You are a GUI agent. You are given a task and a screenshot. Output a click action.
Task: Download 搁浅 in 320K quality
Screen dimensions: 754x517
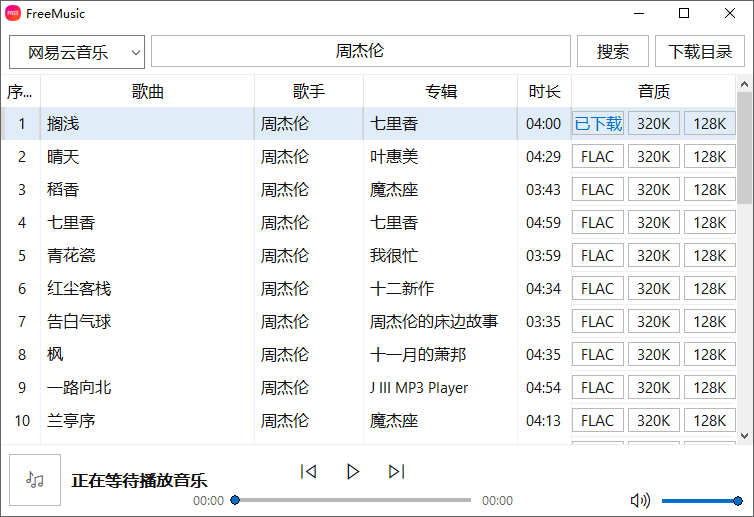point(653,124)
